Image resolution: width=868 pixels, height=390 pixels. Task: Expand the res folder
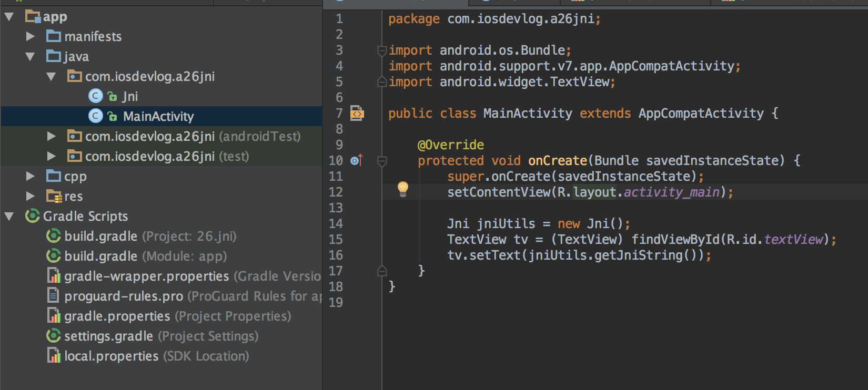(31, 196)
